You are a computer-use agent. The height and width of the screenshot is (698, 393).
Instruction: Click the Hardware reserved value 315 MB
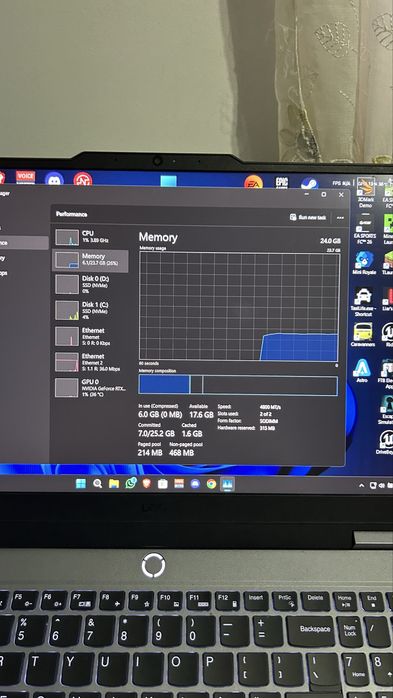[x=267, y=428]
